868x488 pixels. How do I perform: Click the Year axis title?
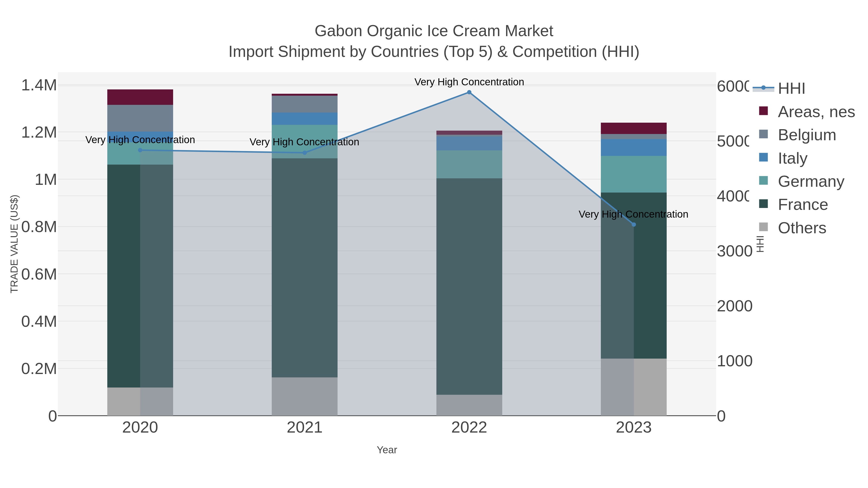click(387, 450)
